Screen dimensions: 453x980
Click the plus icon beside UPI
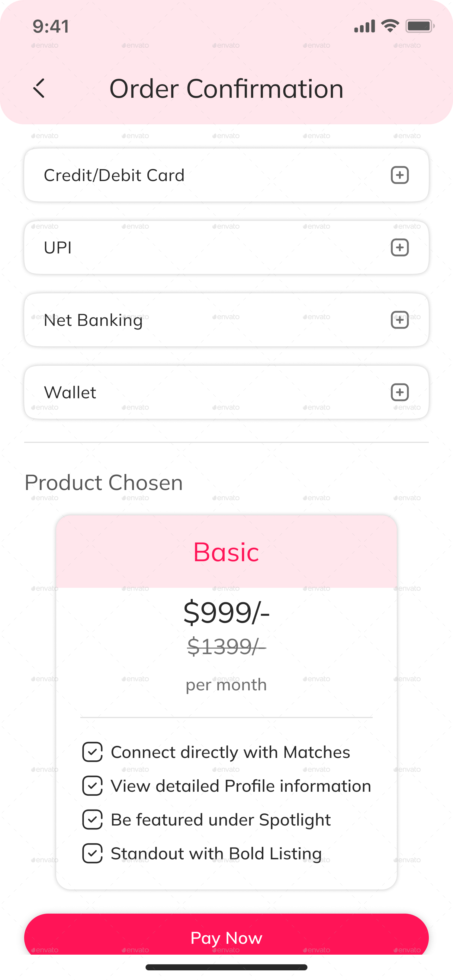coord(399,247)
